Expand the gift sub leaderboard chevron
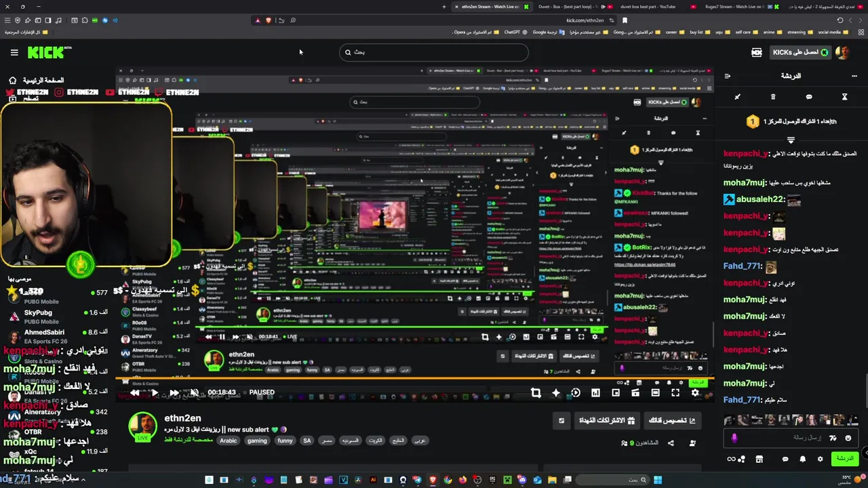Screen dimensions: 868x488 click(x=791, y=140)
